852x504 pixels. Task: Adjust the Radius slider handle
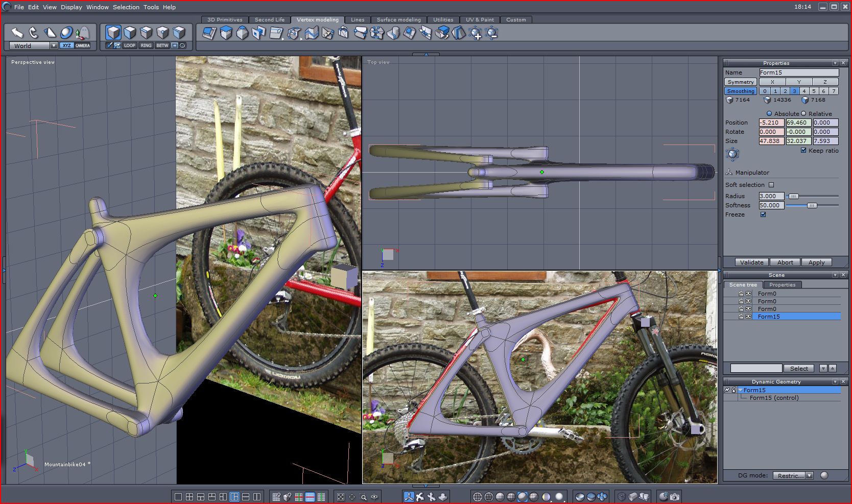[x=793, y=196]
